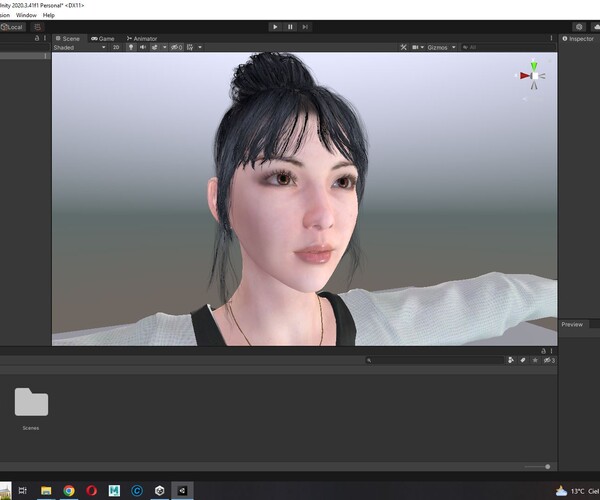Viewport: 600px width, 500px height.
Task: Open Opera browser from the taskbar
Action: pos(91,490)
